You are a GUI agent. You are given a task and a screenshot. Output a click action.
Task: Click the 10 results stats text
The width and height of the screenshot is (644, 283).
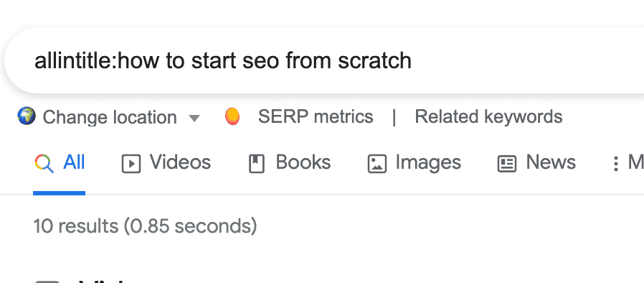pyautogui.click(x=145, y=226)
